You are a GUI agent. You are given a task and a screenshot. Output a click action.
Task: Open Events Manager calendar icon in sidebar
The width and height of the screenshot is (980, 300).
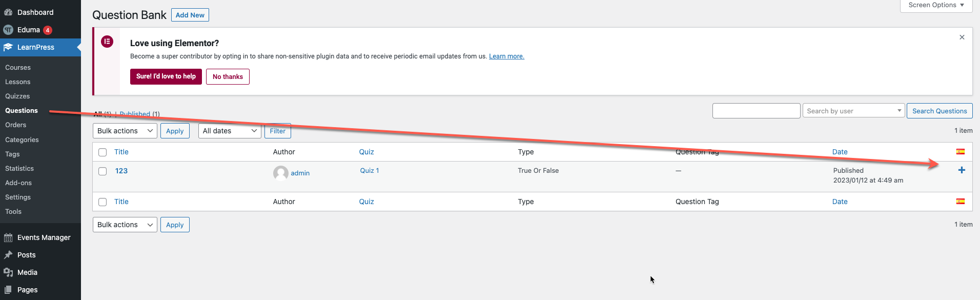(x=8, y=237)
